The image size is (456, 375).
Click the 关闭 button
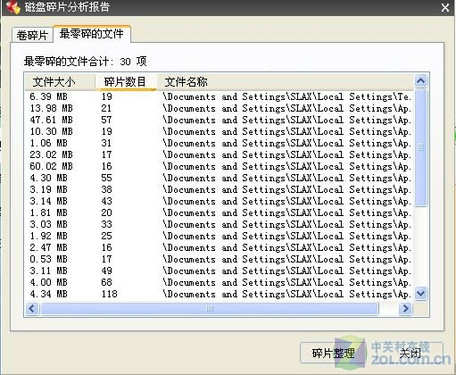pos(411,353)
